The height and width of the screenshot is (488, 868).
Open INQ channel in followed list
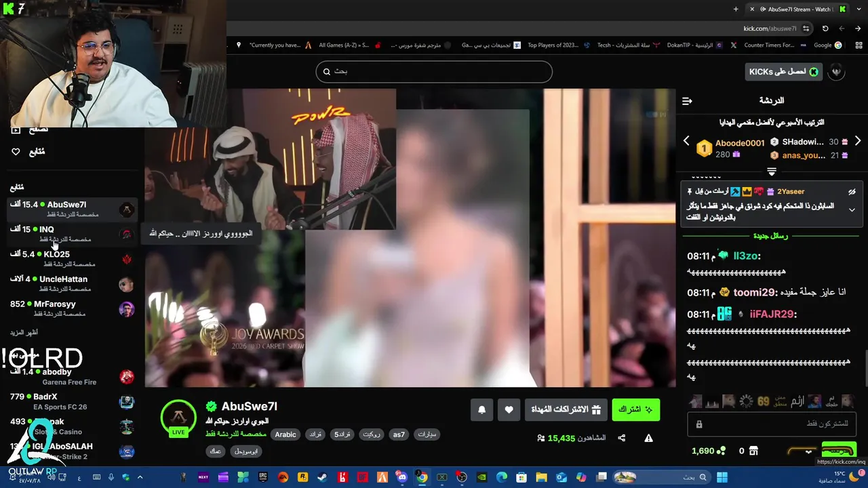[73, 234]
